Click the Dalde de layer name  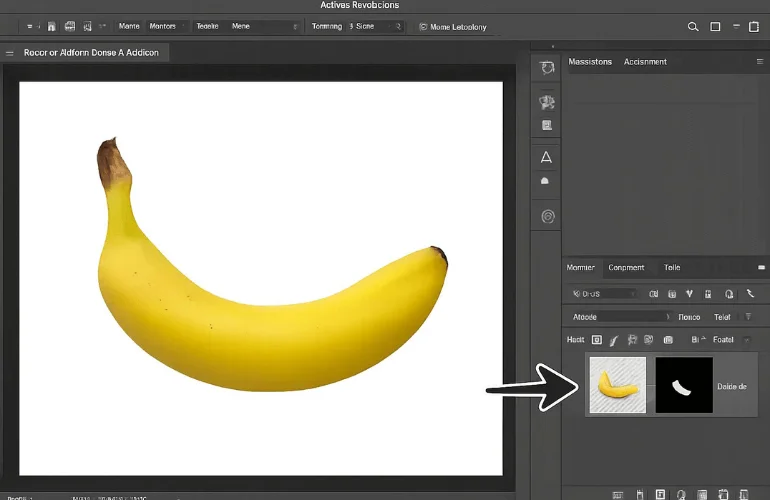pyautogui.click(x=732, y=387)
